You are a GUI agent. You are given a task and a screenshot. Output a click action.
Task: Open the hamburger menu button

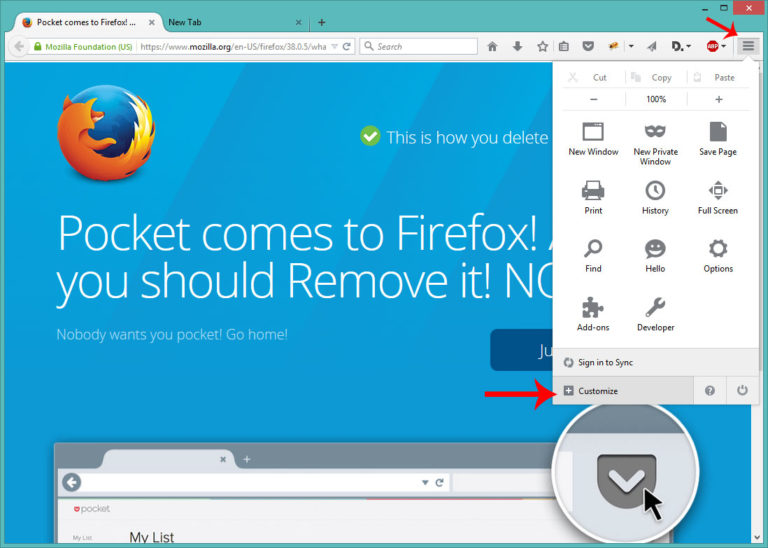point(748,46)
